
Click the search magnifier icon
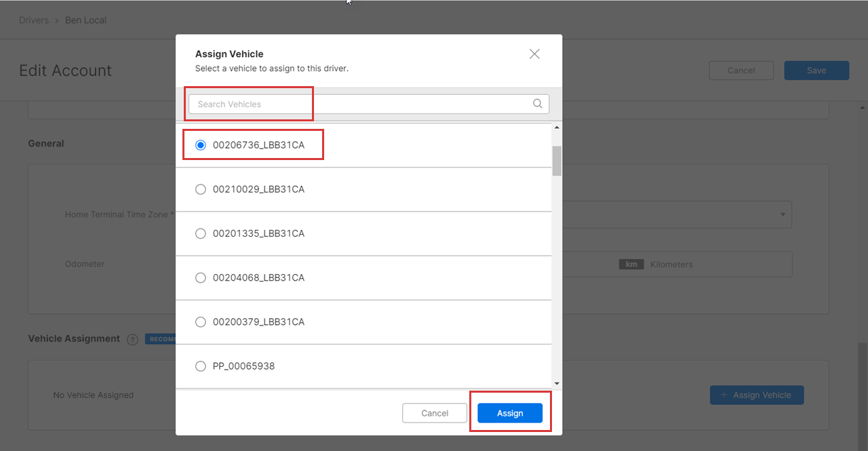pyautogui.click(x=537, y=104)
